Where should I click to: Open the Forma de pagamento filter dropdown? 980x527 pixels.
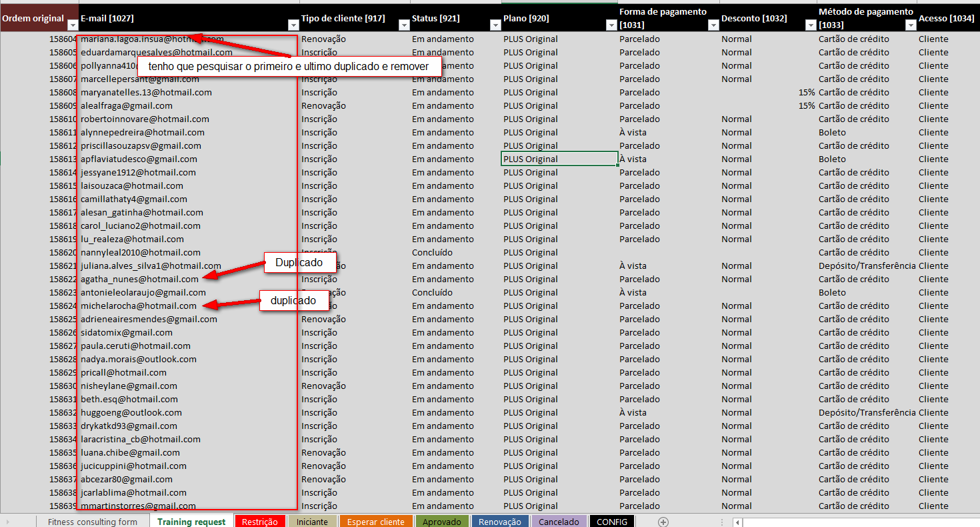coord(713,25)
